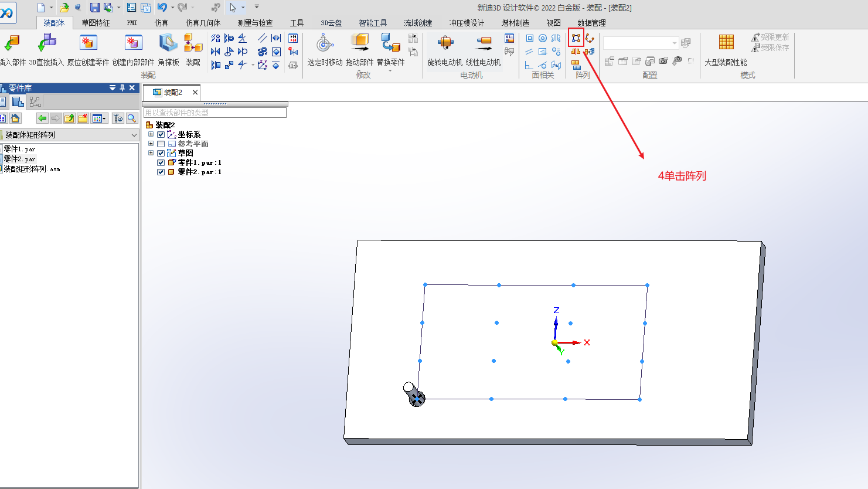Screen dimensions: 868x489
Task: Enable the 参考平面 checkbox
Action: point(161,144)
